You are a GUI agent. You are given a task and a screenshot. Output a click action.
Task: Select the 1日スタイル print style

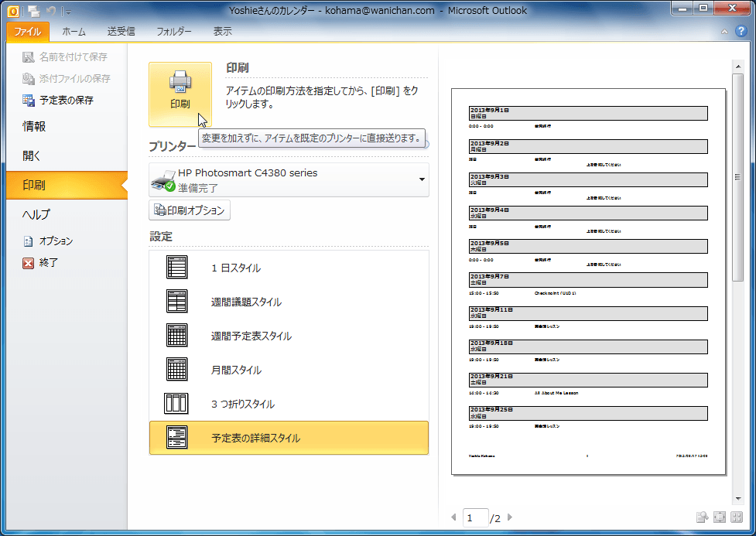point(289,268)
